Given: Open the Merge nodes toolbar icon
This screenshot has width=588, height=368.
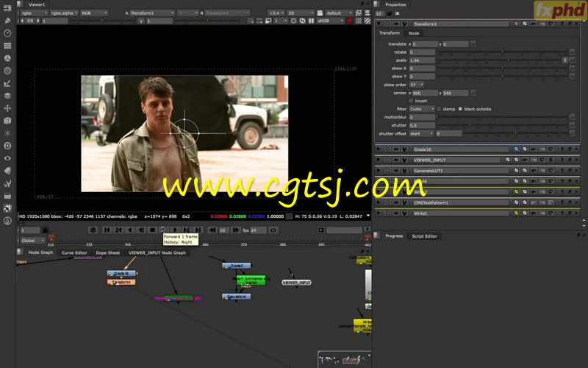Looking at the screenshot, I should [7, 96].
